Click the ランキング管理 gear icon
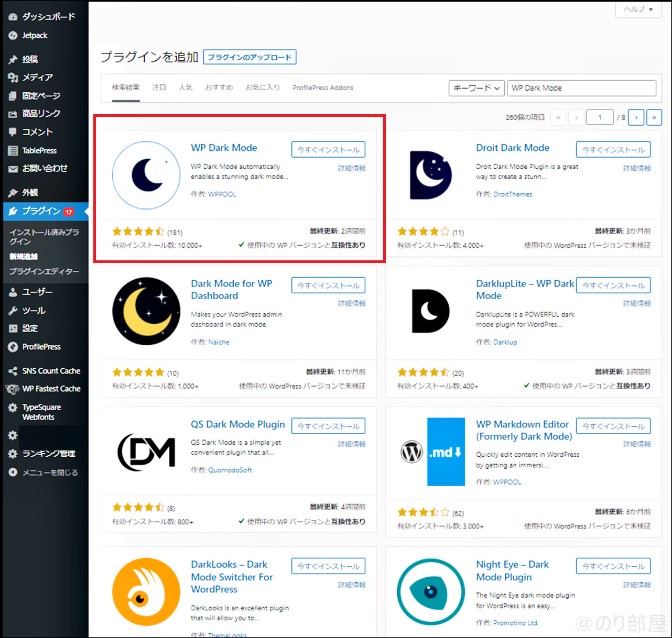 coord(13,454)
